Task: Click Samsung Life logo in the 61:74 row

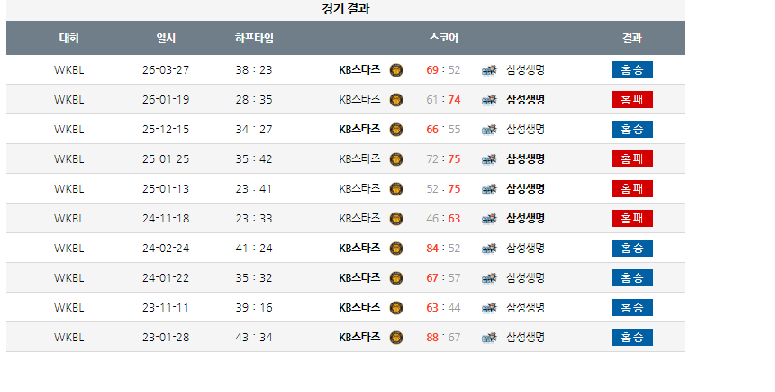Action: pos(489,100)
